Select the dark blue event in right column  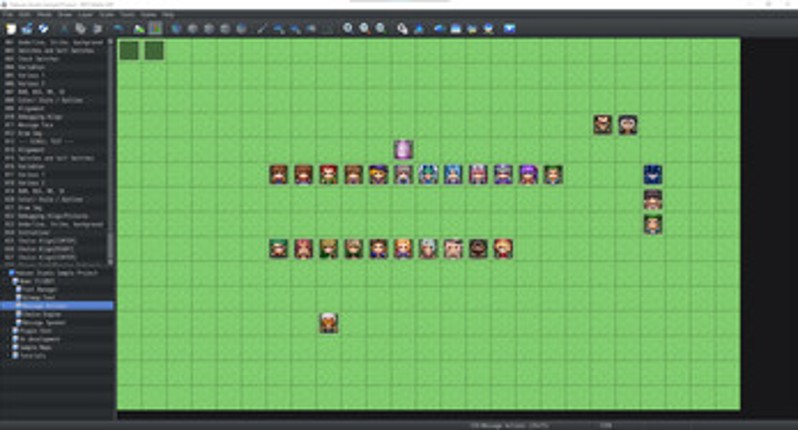click(652, 175)
